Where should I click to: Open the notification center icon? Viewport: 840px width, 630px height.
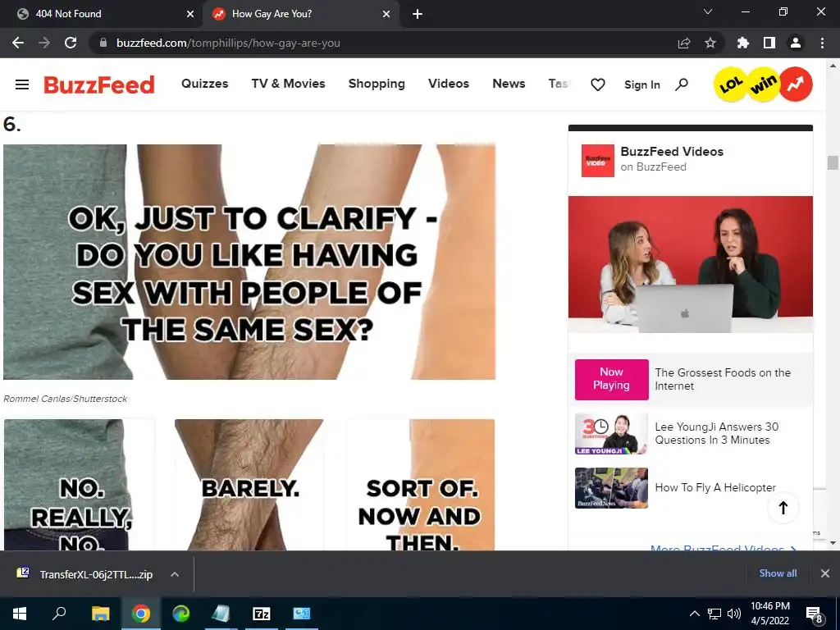815,614
